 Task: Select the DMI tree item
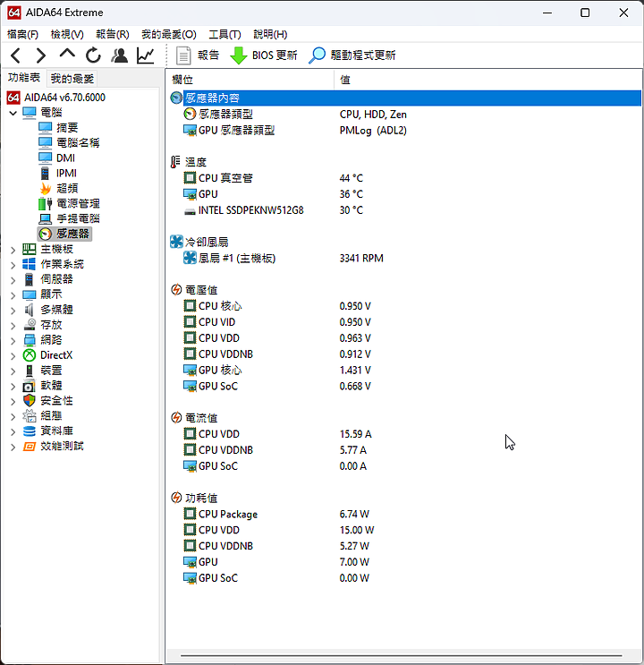pos(56,158)
